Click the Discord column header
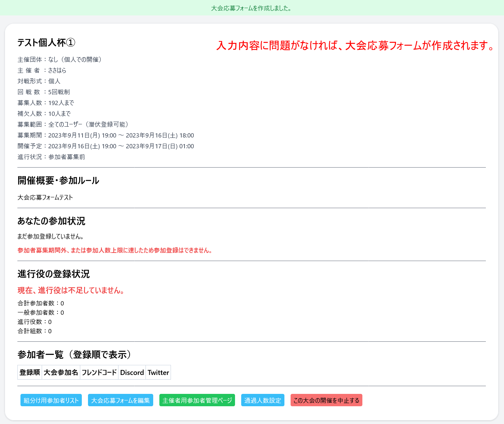The height and width of the screenshot is (424, 504). tap(132, 372)
